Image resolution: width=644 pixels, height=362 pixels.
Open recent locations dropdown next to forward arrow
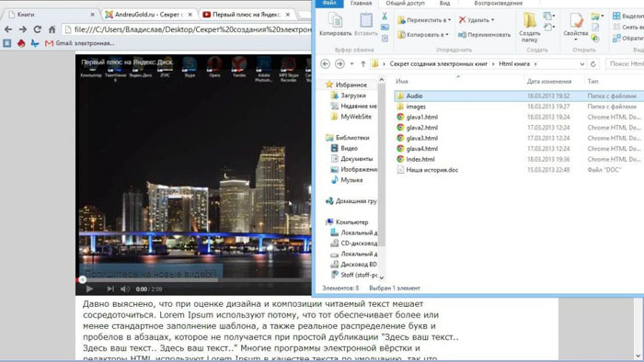point(351,64)
